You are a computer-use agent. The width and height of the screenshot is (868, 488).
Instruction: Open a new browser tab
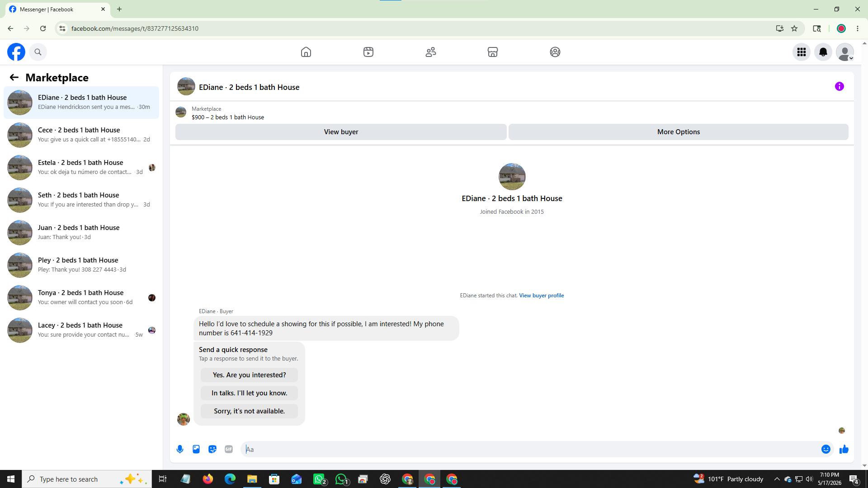pos(119,9)
